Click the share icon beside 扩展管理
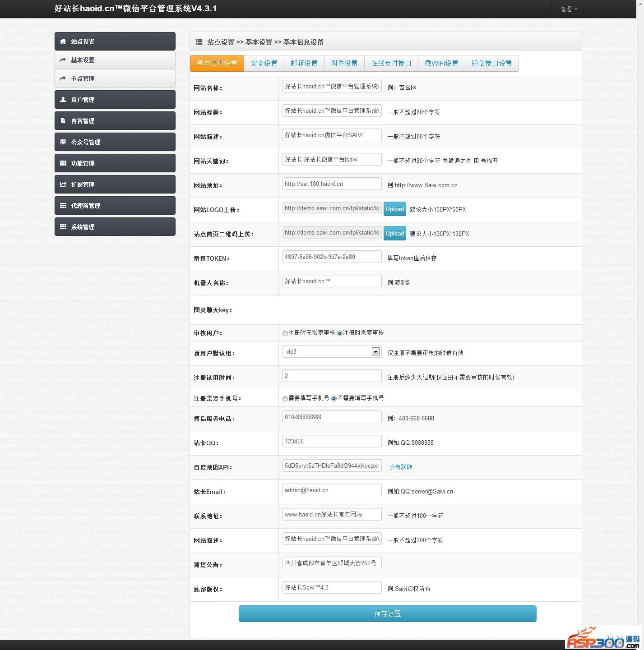Screen dimensions: 644x650 click(63, 184)
